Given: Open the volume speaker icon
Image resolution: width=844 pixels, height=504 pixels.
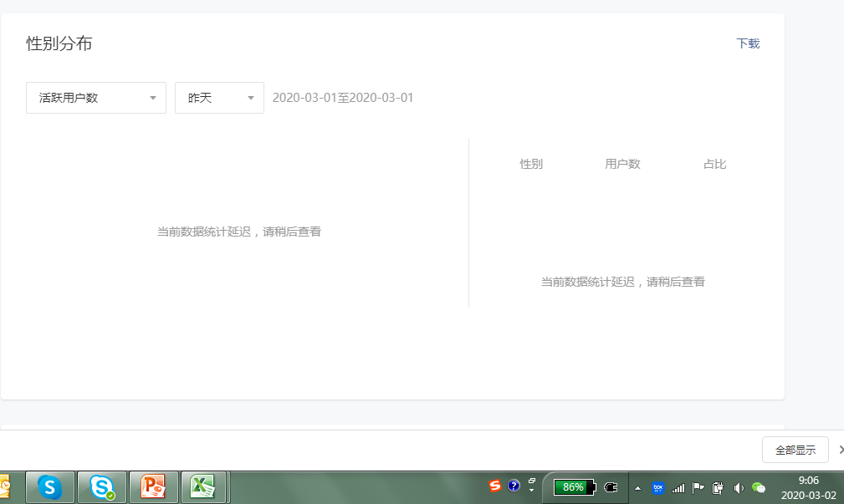Looking at the screenshot, I should coord(739,488).
